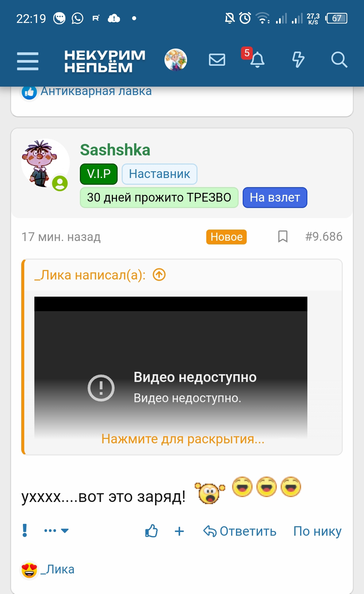Tap Sashshka's cartoon avatar thumbnail
The width and height of the screenshot is (364, 594).
click(x=45, y=163)
